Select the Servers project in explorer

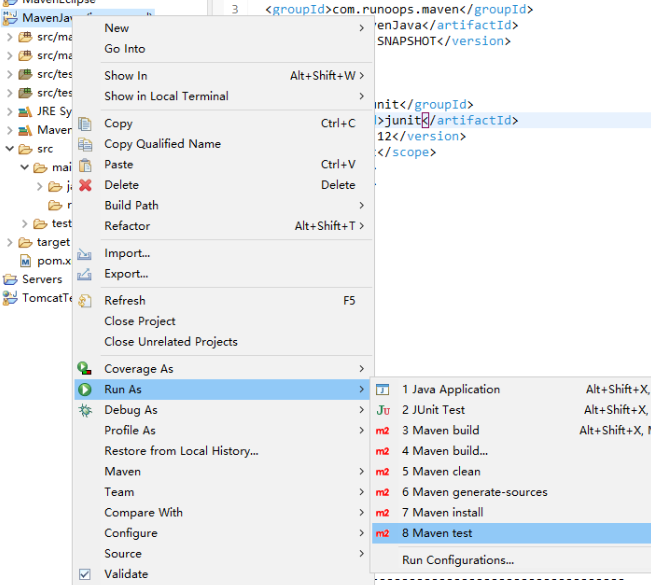pos(42,279)
